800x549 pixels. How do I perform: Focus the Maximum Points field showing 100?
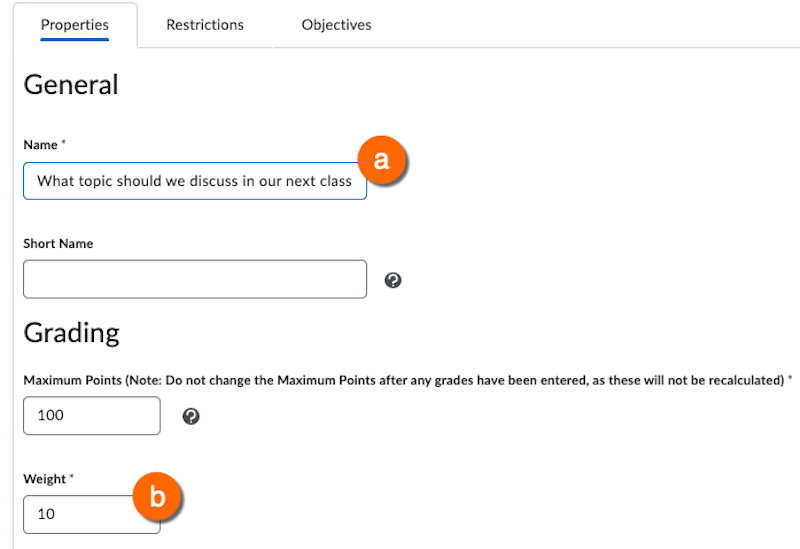coord(91,416)
